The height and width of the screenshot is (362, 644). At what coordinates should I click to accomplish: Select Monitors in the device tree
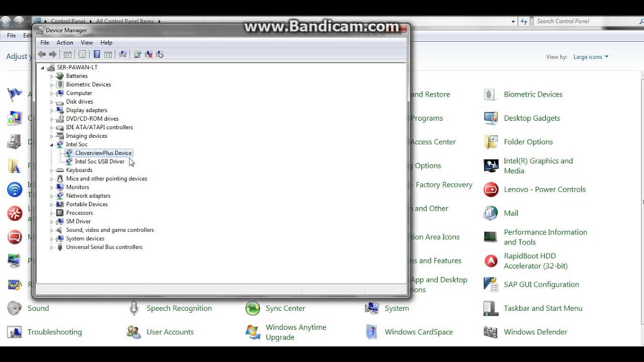pos(77,187)
